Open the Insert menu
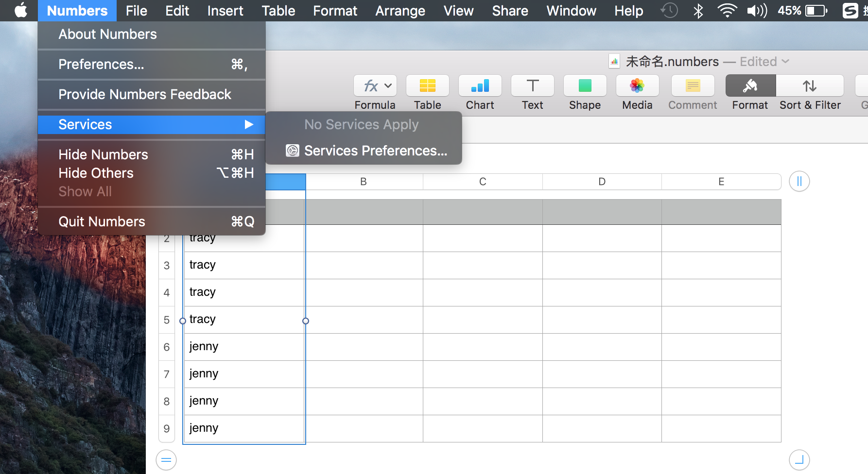The height and width of the screenshot is (474, 868). click(225, 10)
